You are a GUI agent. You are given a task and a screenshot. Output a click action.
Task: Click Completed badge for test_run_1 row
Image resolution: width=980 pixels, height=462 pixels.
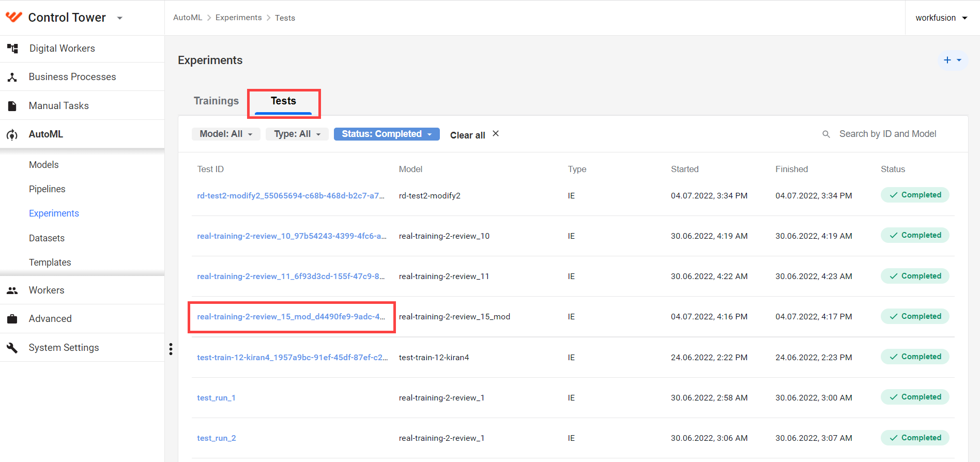coord(915,397)
